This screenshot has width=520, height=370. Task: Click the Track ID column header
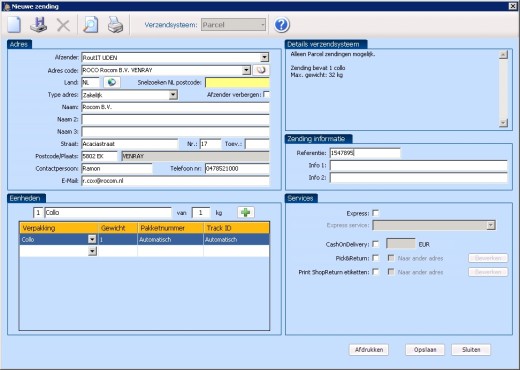236,228
